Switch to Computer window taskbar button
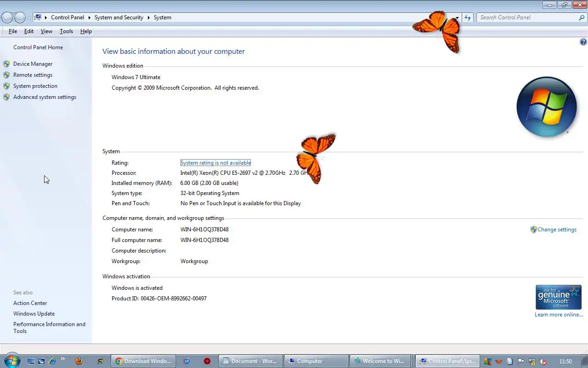Image resolution: width=588 pixels, height=368 pixels. point(316,361)
